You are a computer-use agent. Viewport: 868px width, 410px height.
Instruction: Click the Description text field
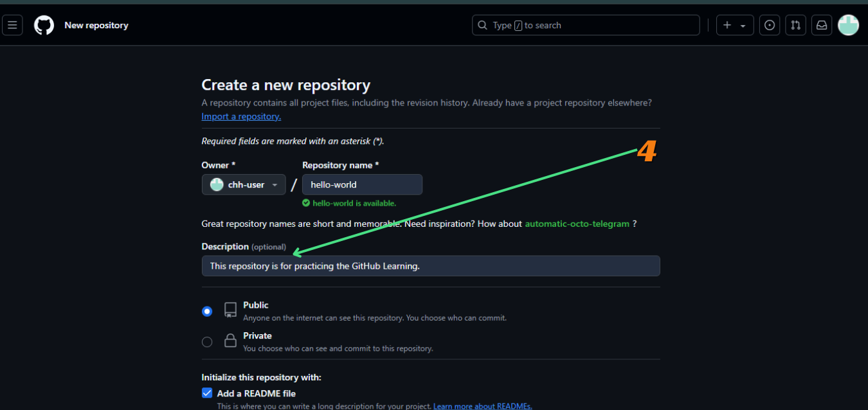click(430, 266)
